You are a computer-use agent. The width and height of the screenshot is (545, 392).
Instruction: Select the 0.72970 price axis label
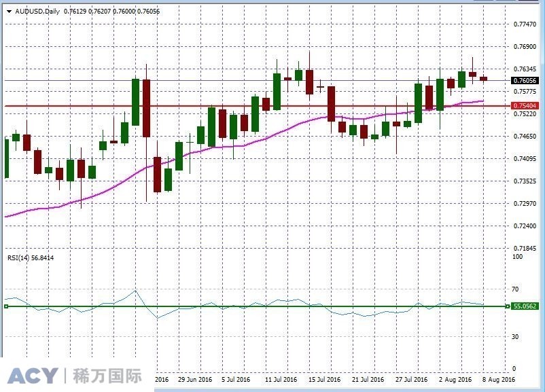(525, 203)
